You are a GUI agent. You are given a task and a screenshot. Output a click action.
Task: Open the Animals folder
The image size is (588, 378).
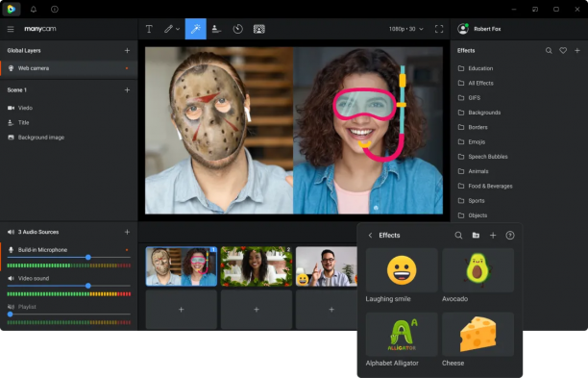point(473,171)
